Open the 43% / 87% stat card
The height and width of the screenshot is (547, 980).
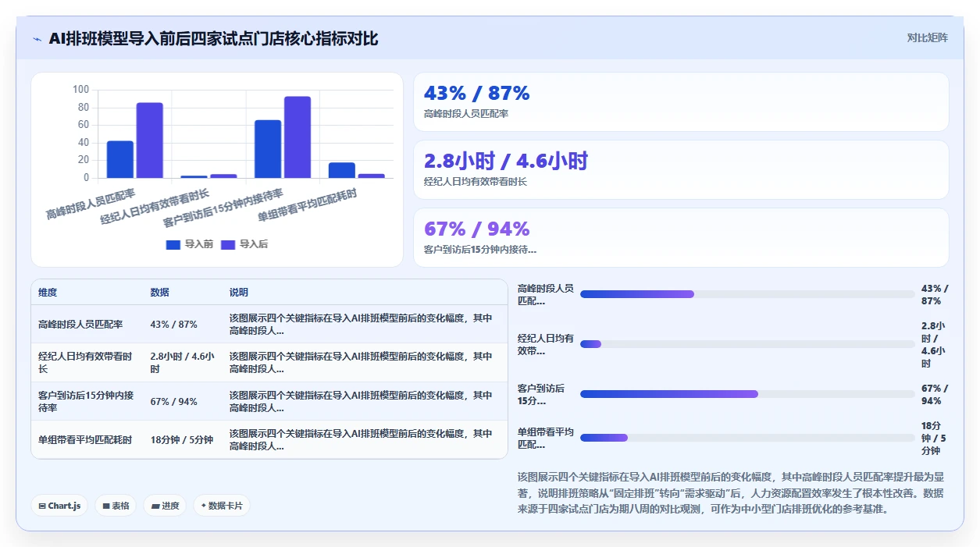[x=681, y=102]
